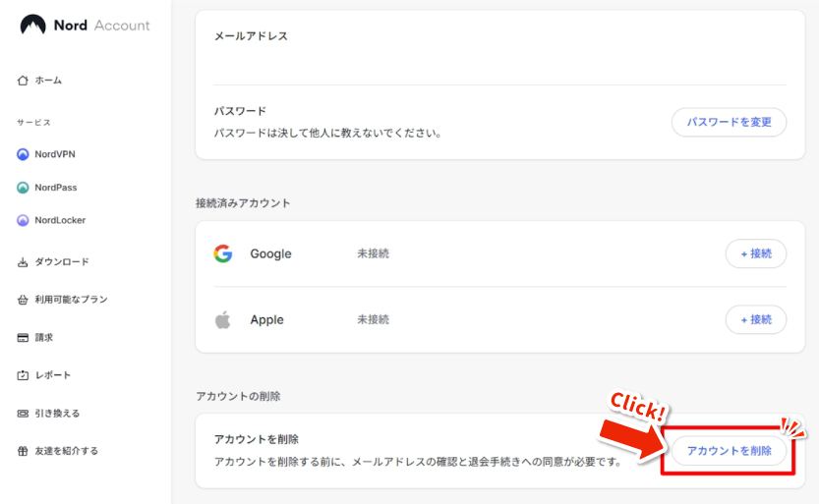Click the download icon in sidebar
The height and width of the screenshot is (504, 819).
coord(23,262)
